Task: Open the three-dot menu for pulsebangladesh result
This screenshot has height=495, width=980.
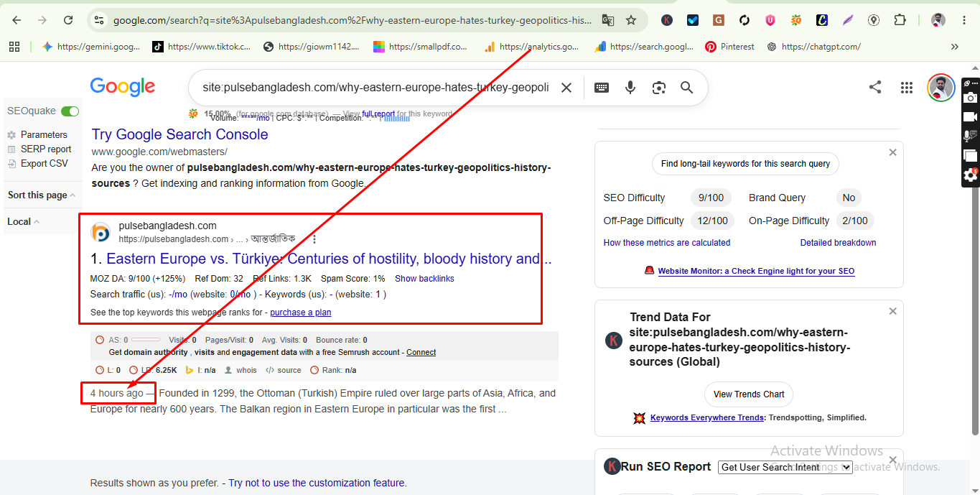Action: pos(314,239)
